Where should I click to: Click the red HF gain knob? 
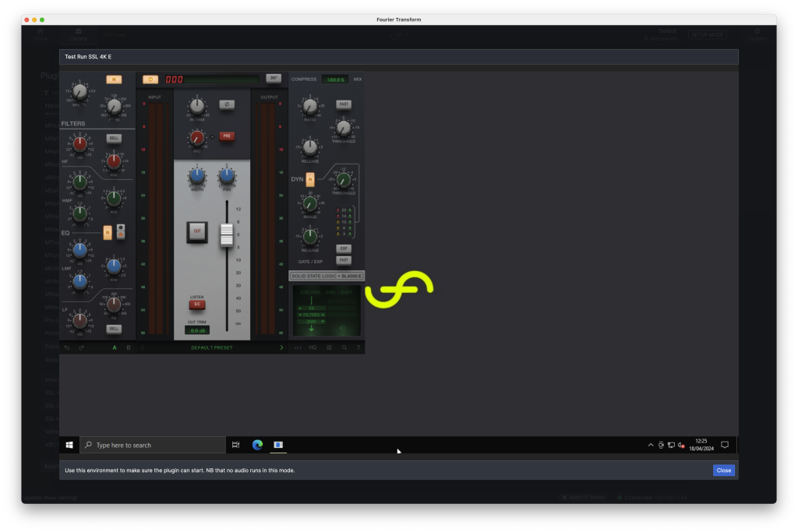pos(79,144)
